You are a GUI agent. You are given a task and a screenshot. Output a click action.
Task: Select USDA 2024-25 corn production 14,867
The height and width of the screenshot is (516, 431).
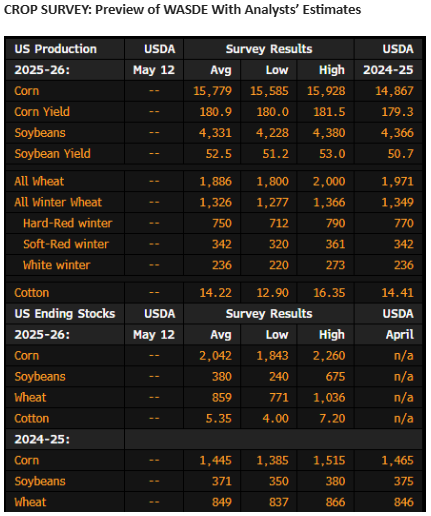(394, 91)
